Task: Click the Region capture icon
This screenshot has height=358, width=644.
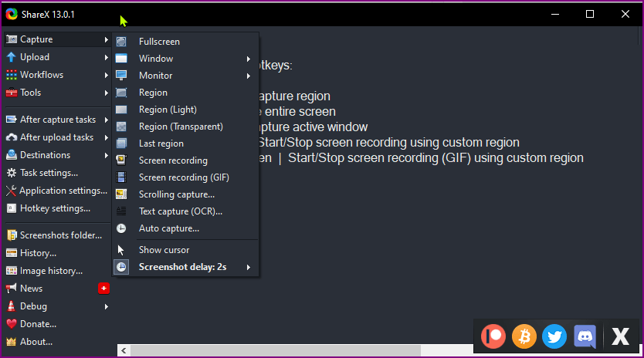Action: coord(121,93)
